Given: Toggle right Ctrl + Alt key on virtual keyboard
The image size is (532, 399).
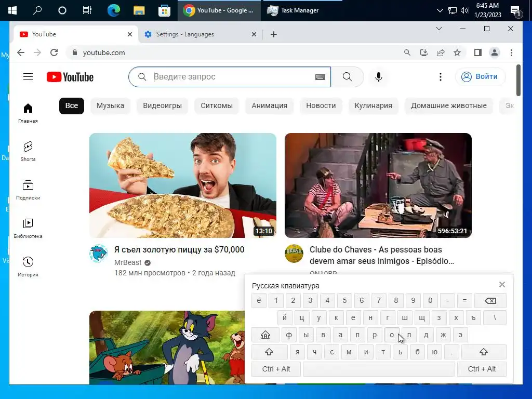Looking at the screenshot, I should [482, 369].
